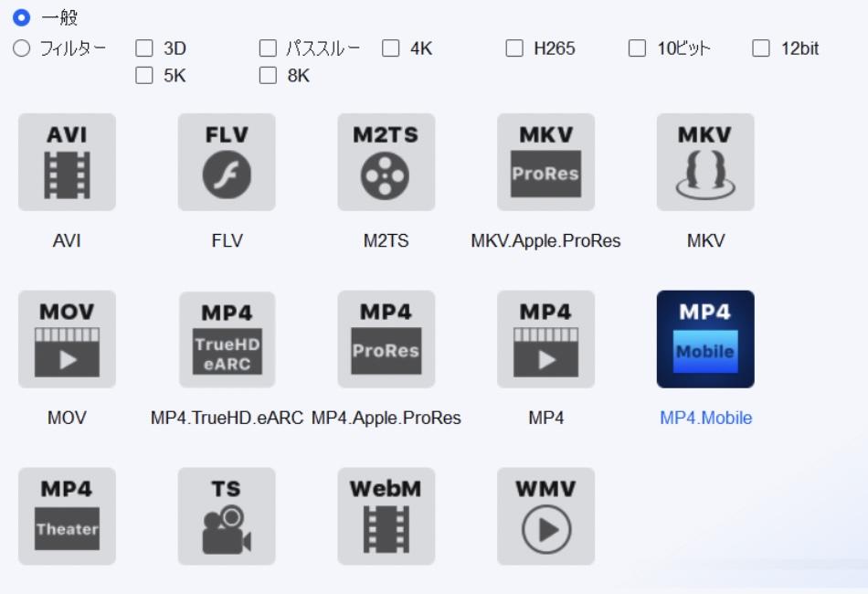
Task: Select the 一般 radio button
Action: (x=21, y=17)
